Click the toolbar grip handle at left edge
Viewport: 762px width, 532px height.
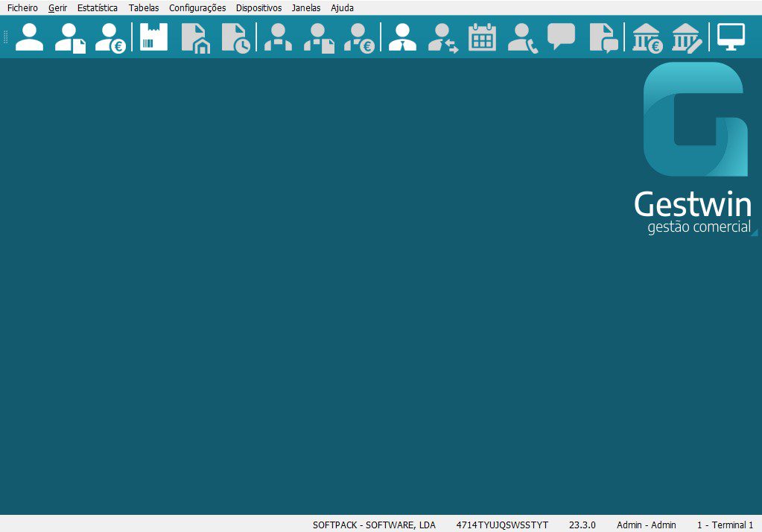click(6, 37)
